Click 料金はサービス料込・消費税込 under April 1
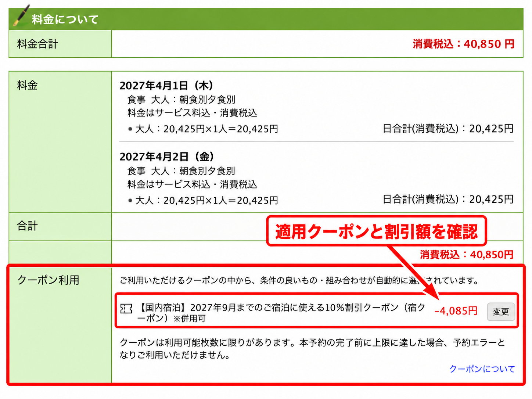532x399 pixels. pyautogui.click(x=192, y=113)
